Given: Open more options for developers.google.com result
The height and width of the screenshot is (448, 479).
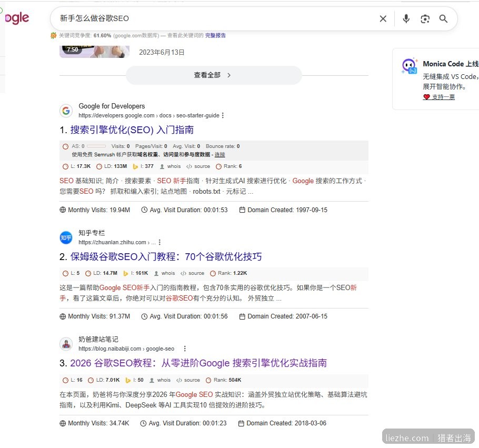Looking at the screenshot, I should point(223,115).
